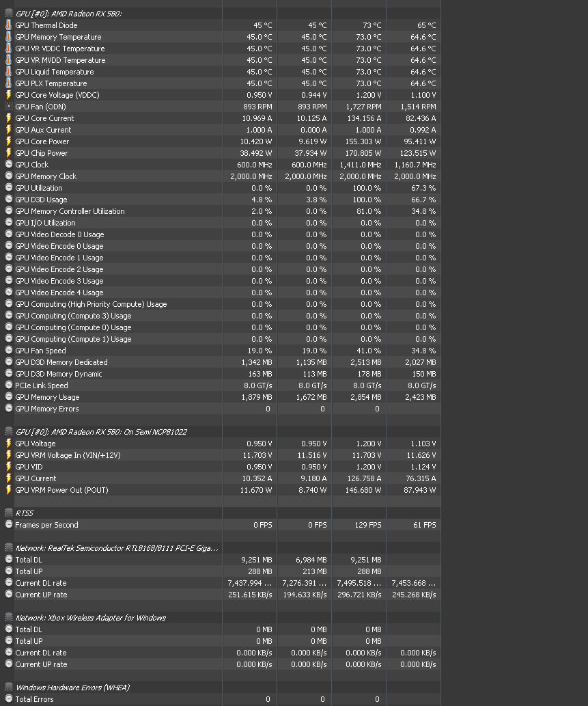Click the GPU Voltage lightning icon
This screenshot has width=588, height=706.
(8, 444)
